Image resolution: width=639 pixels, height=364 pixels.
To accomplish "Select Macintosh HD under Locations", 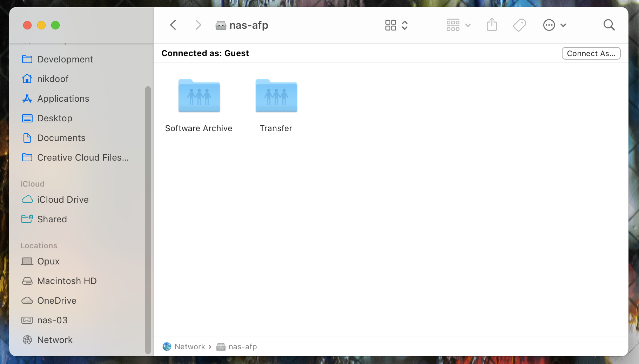I will coord(67,281).
